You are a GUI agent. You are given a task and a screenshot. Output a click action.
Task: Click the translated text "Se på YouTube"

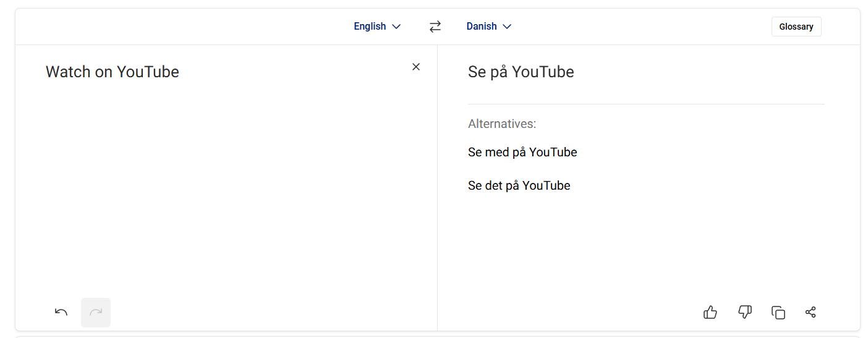pyautogui.click(x=521, y=72)
